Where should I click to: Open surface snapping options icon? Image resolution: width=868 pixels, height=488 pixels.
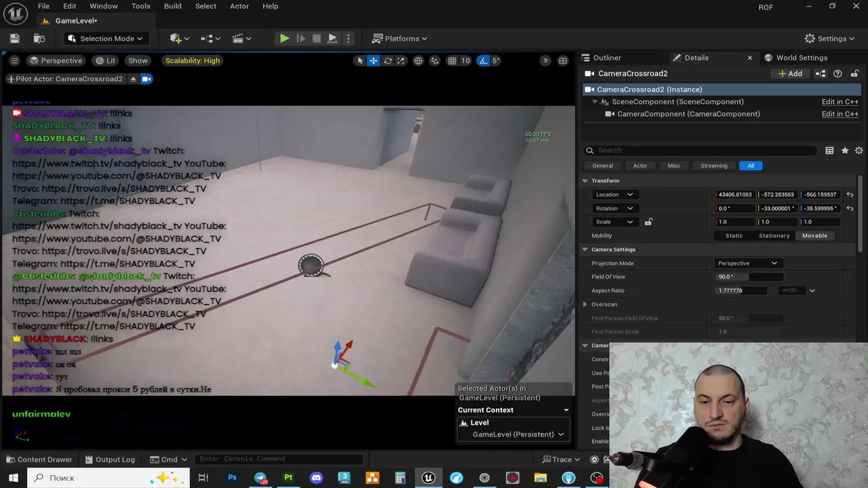pyautogui.click(x=435, y=60)
